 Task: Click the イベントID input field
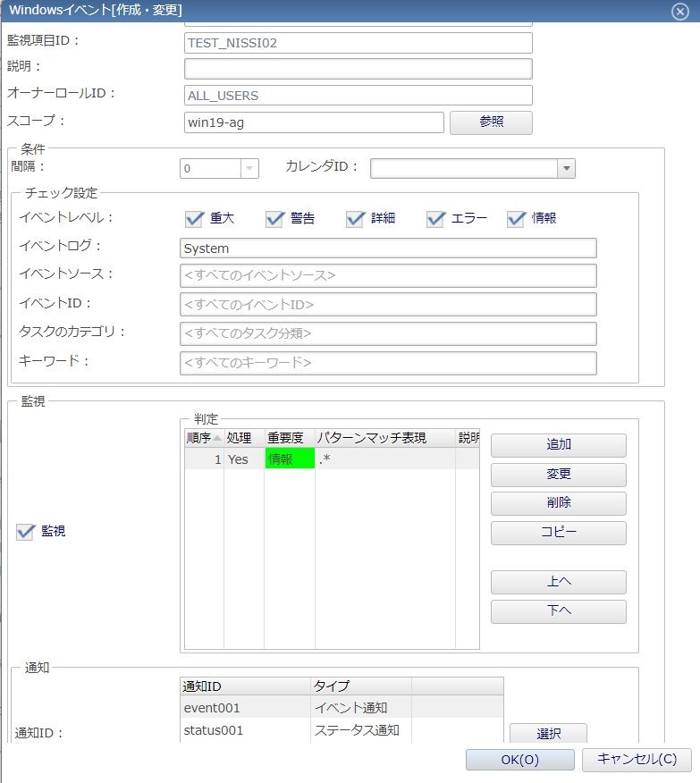388,305
